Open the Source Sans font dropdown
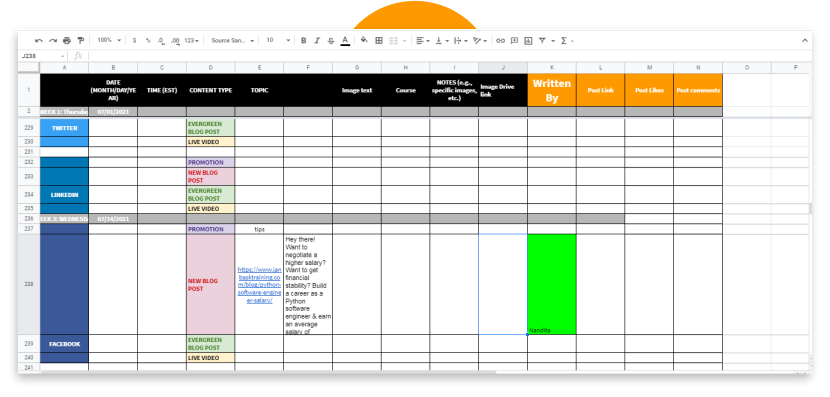 click(232, 40)
